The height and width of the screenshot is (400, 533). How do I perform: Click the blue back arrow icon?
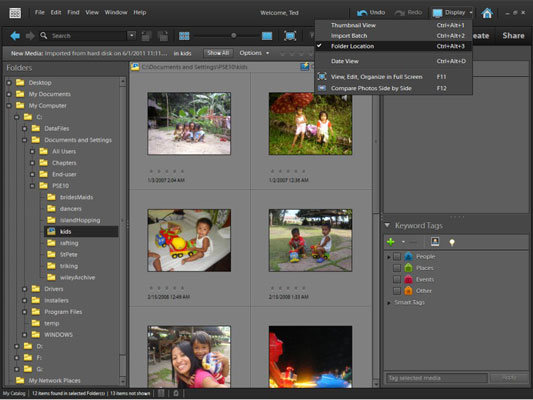click(15, 36)
